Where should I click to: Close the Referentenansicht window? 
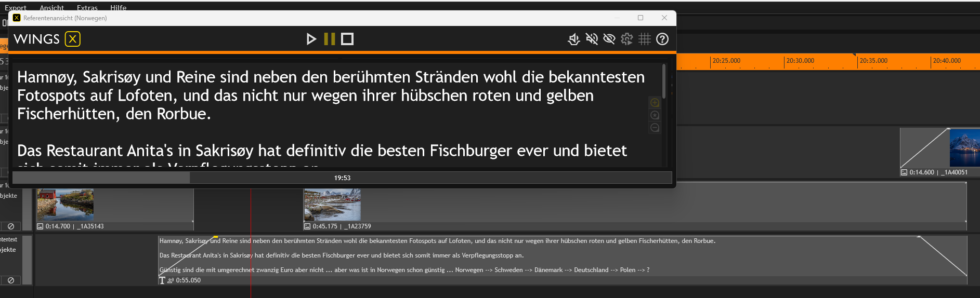[664, 18]
